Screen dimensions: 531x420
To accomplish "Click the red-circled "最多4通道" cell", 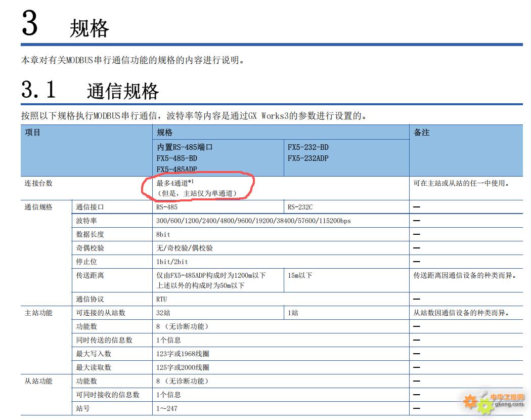I will (197, 188).
